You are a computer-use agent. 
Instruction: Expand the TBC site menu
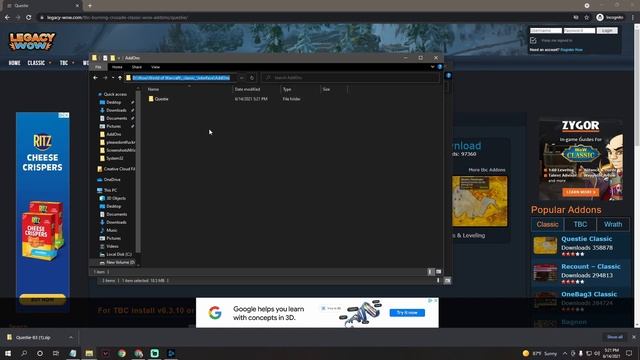click(67, 63)
